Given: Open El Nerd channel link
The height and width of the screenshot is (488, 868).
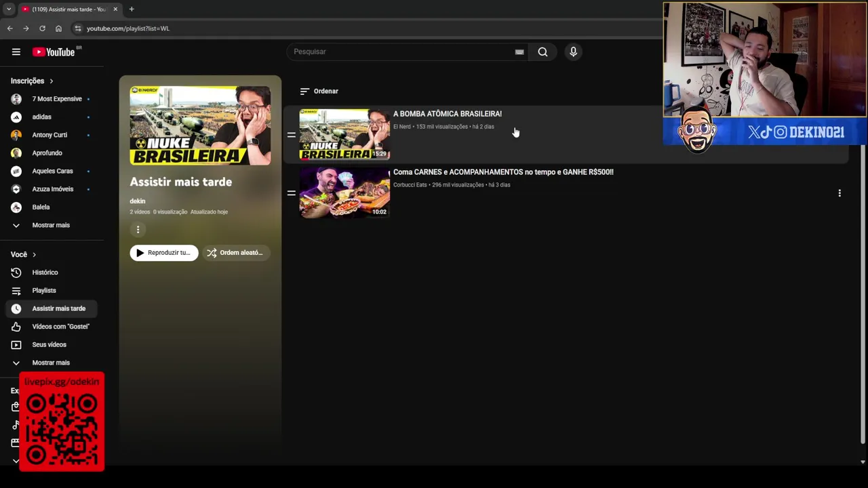Looking at the screenshot, I should pyautogui.click(x=402, y=127).
